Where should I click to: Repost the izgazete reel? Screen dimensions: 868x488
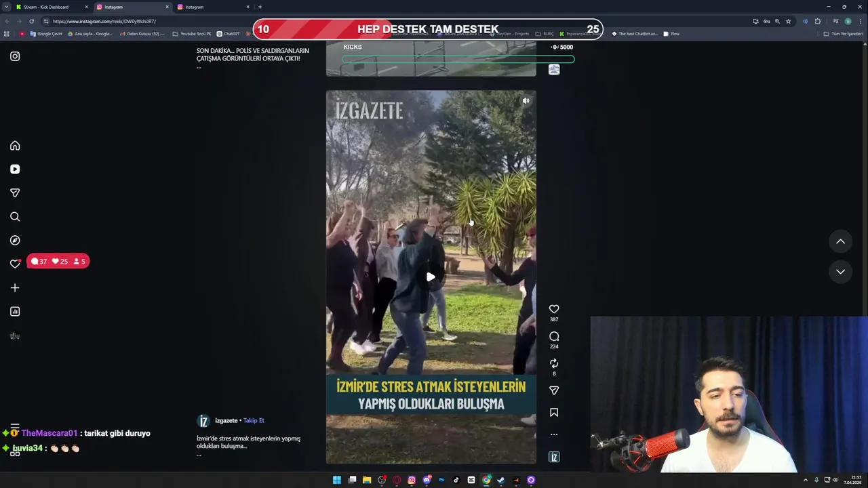pyautogui.click(x=554, y=363)
